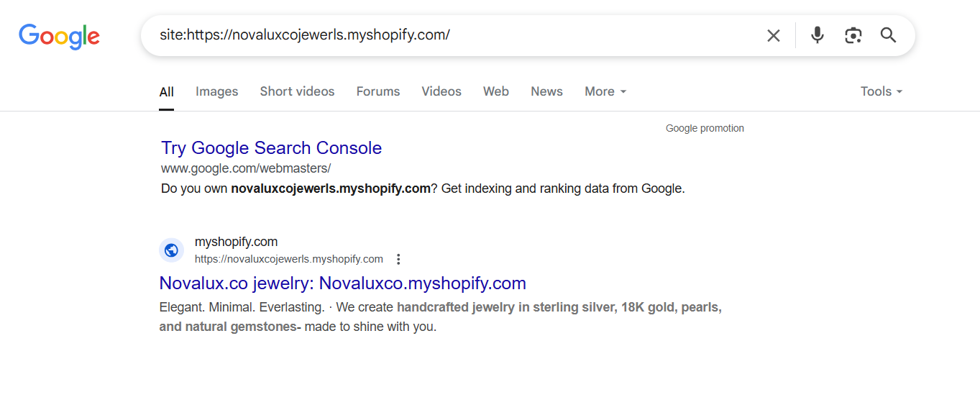Image resolution: width=980 pixels, height=400 pixels.
Task: Select the Web results tab
Action: 495,91
